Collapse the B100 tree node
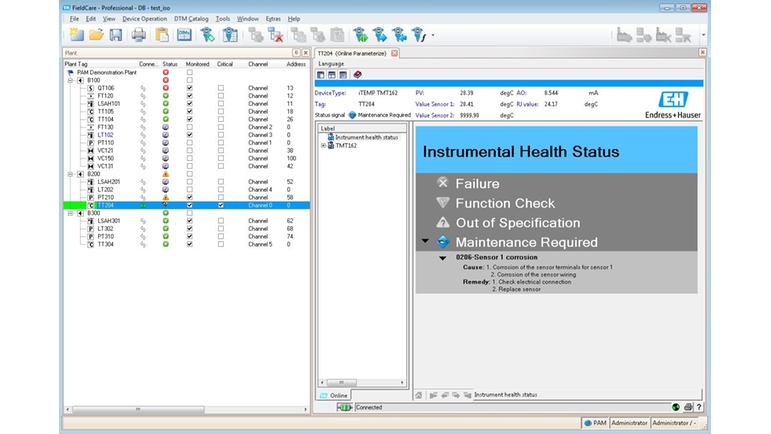The image size is (771, 434). tap(70, 80)
